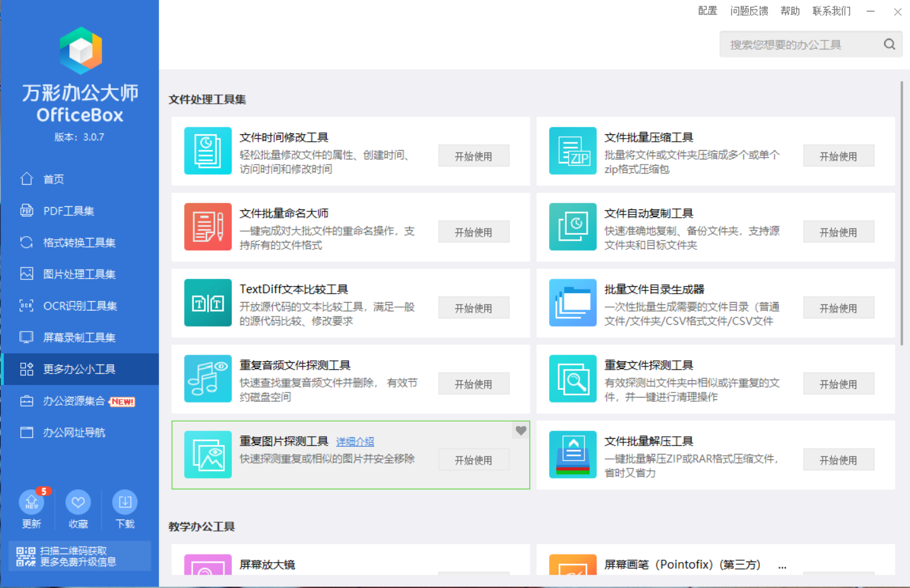
Task: Start 文件时间修改工具 with 开始使用
Action: point(474,156)
